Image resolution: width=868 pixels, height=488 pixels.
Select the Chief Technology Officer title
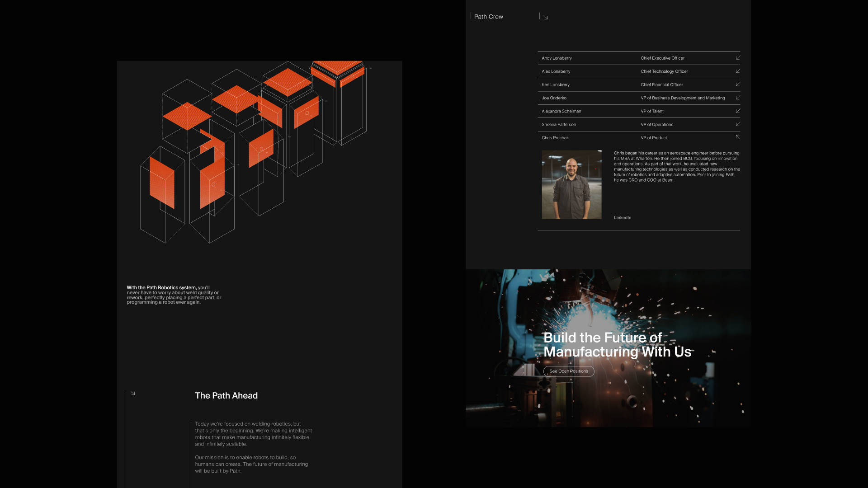coord(664,71)
